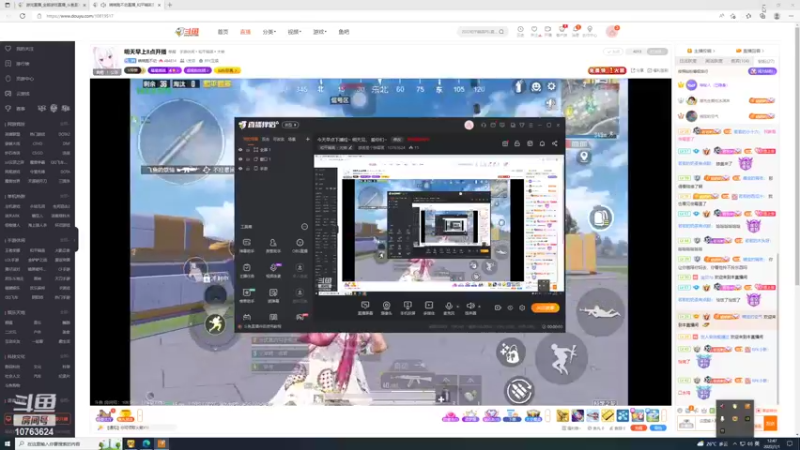Open the arrow next to the microphone in streaming tool
The height and width of the screenshot is (450, 800).
457,307
